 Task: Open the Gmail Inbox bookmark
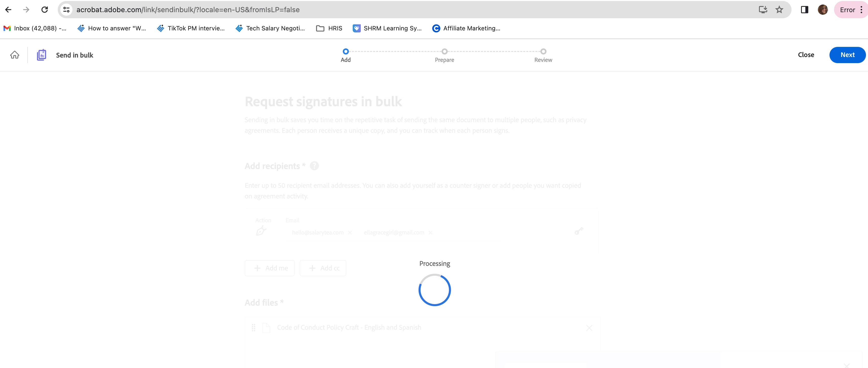click(35, 28)
